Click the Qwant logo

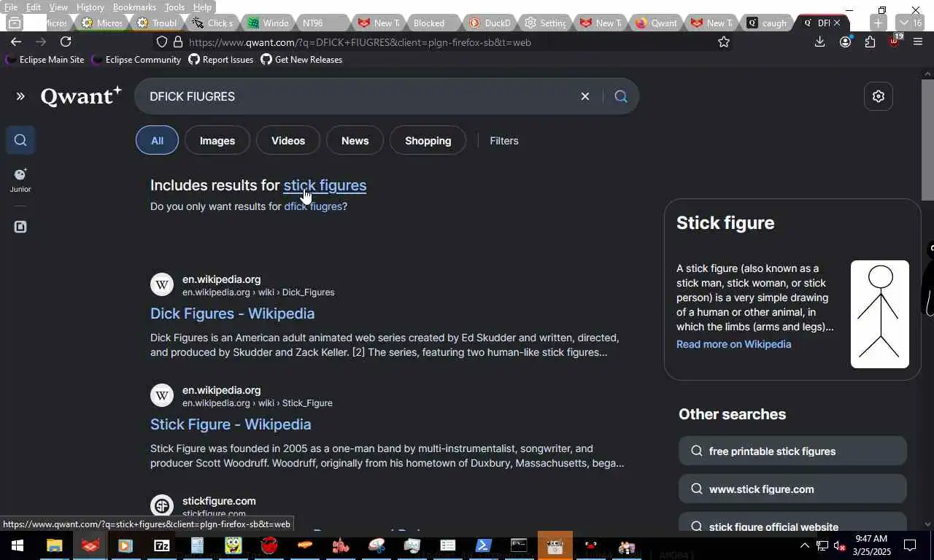pos(81,96)
